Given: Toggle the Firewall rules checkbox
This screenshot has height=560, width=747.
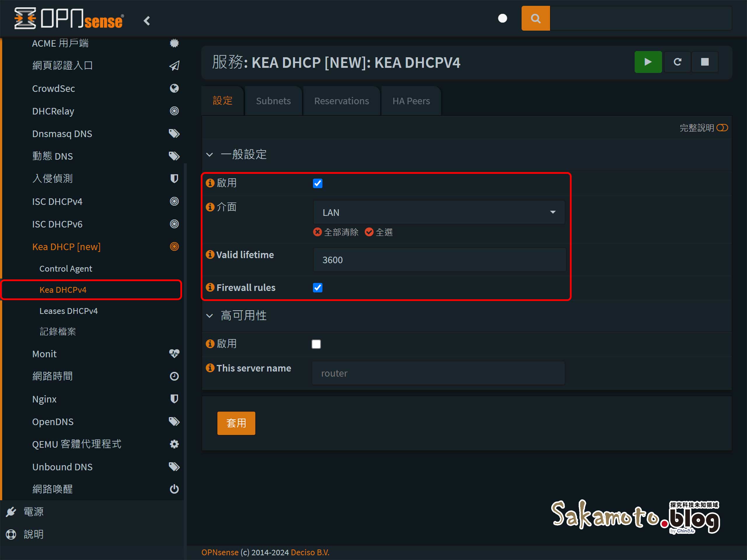Looking at the screenshot, I should 317,288.
